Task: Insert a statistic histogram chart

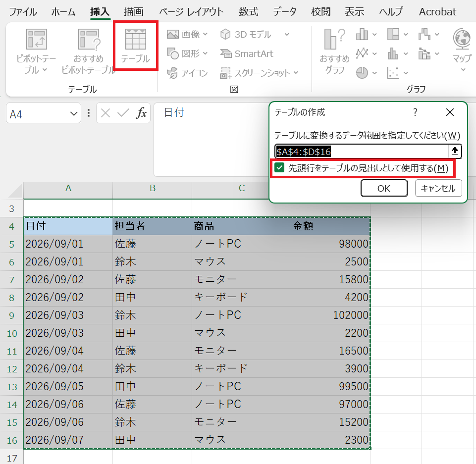Action: [x=393, y=53]
